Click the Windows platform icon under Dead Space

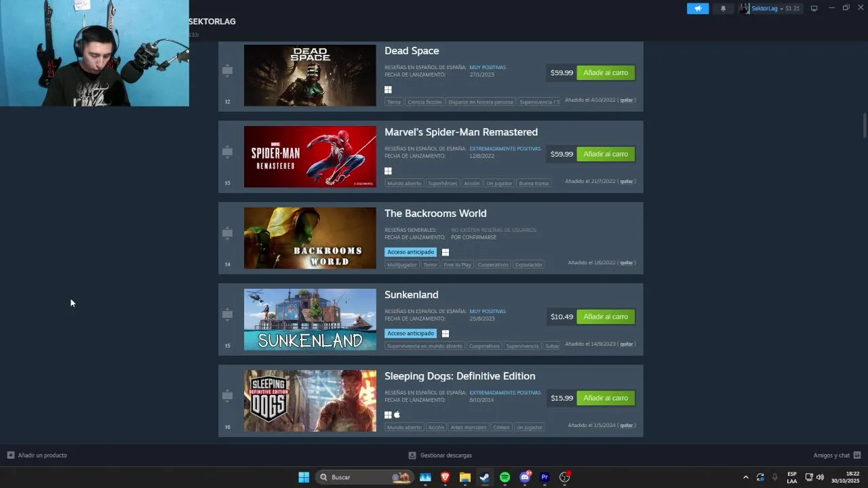tap(388, 89)
